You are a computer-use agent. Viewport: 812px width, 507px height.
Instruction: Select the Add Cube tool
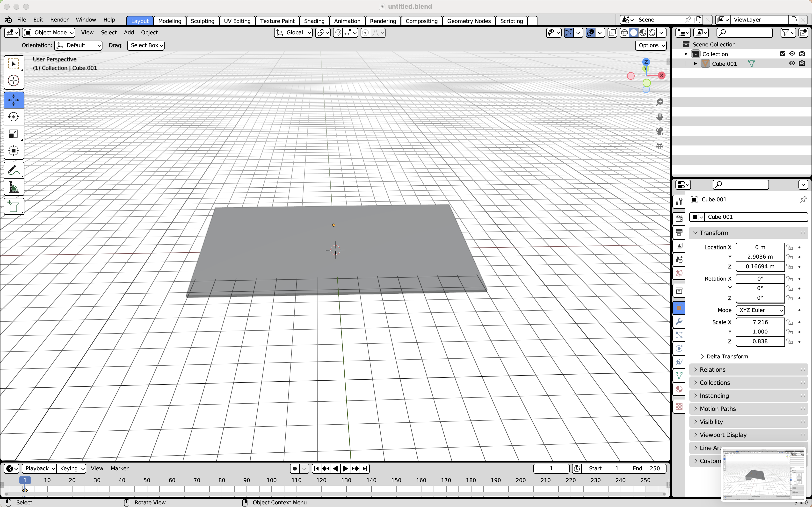tap(14, 207)
